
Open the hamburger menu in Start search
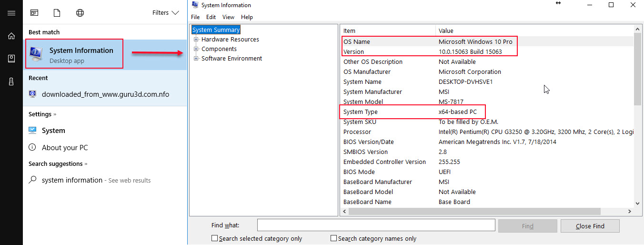click(x=11, y=13)
